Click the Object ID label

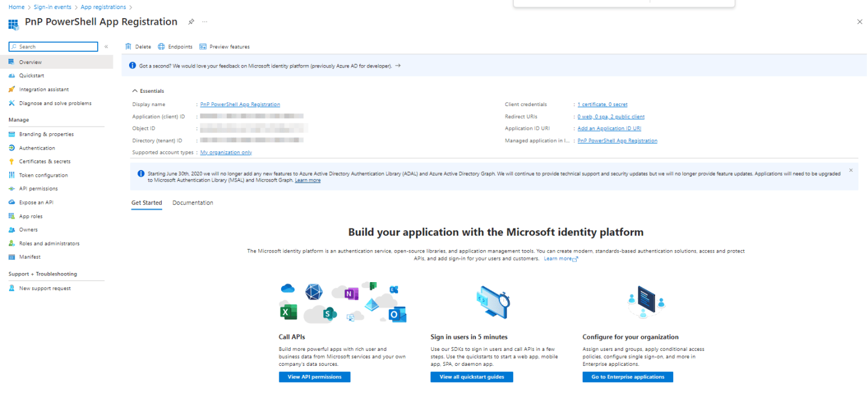click(x=144, y=128)
